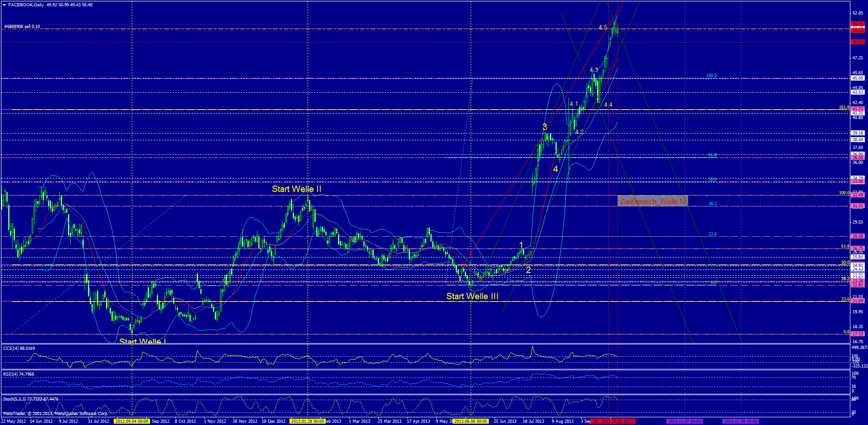
Task: Select the 2013.12.08 00:00 purple date marker
Action: pyautogui.click(x=740, y=421)
